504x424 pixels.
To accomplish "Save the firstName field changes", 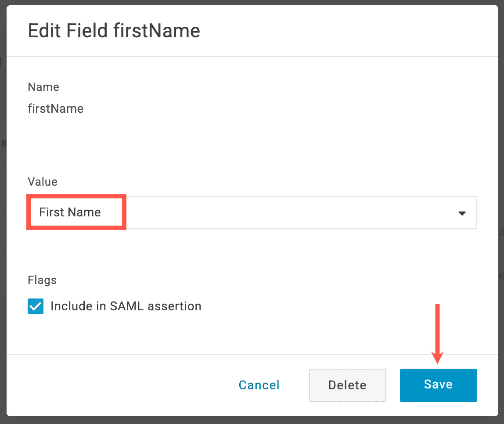I will [x=438, y=385].
